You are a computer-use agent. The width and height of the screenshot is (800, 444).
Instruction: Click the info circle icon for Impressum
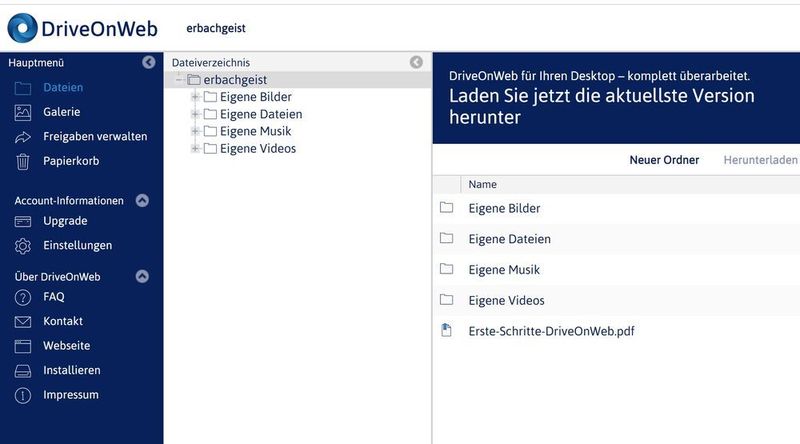tap(22, 395)
